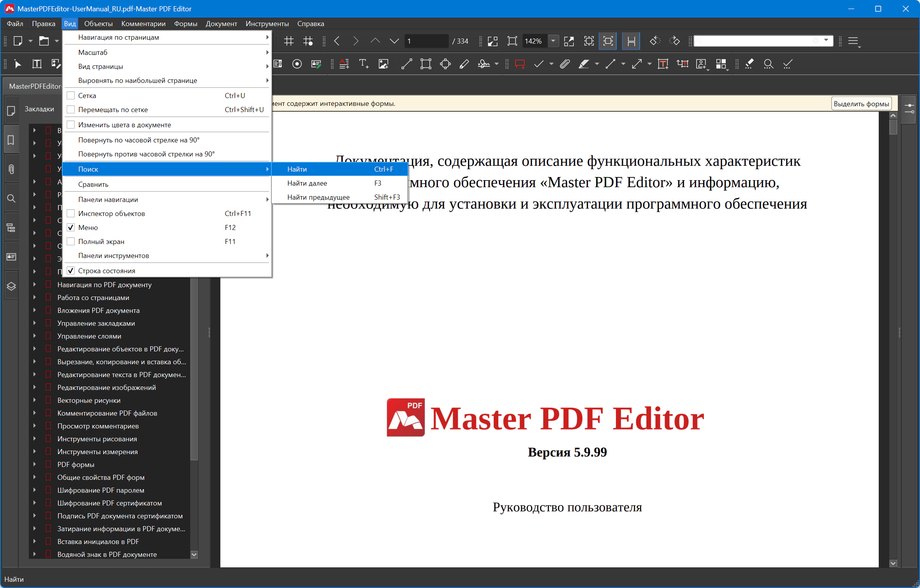This screenshot has height=588, width=920.
Task: Open the Справка menu
Action: click(311, 24)
